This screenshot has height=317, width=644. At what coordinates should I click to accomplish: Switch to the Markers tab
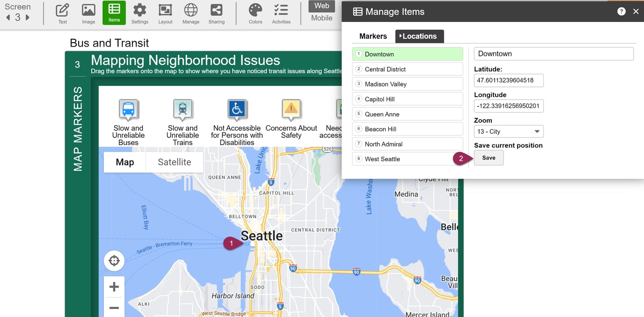coord(373,36)
